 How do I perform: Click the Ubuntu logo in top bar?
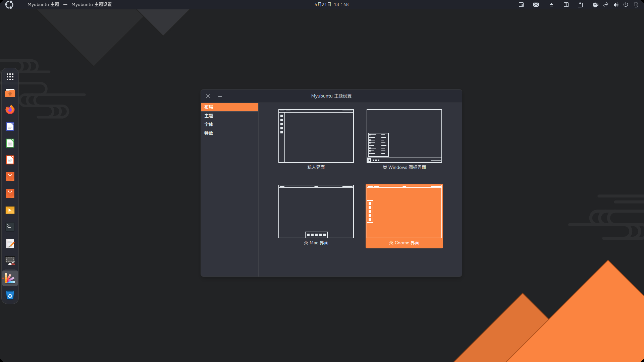coord(9,5)
